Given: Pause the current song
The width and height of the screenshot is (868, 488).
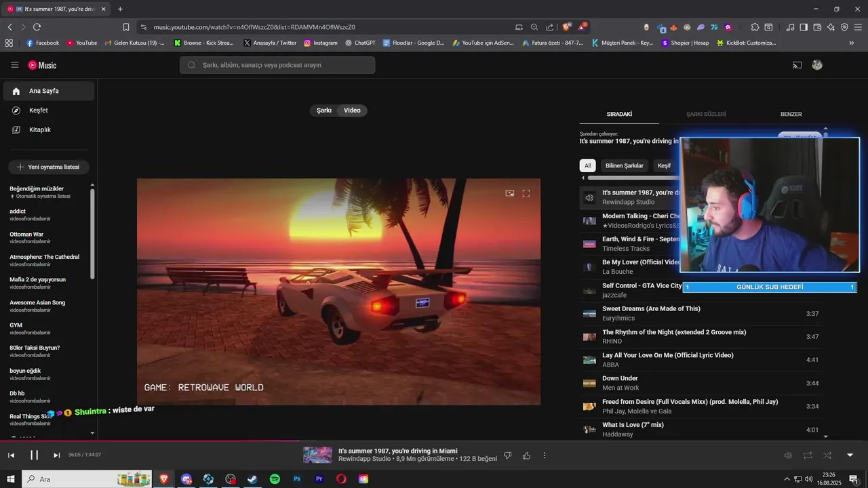Looking at the screenshot, I should pos(34,455).
